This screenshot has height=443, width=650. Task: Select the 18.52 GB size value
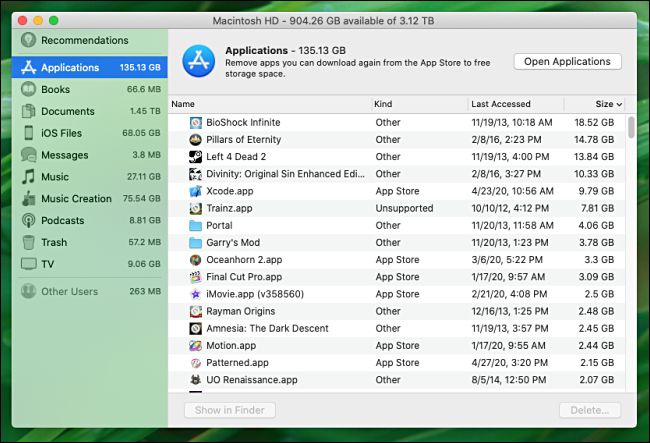[594, 123]
